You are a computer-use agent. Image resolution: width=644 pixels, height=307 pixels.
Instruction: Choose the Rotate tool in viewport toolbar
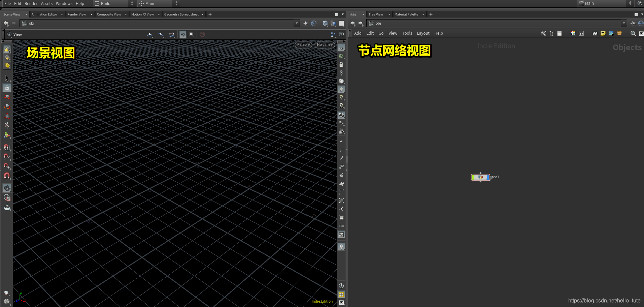pyautogui.click(x=7, y=106)
